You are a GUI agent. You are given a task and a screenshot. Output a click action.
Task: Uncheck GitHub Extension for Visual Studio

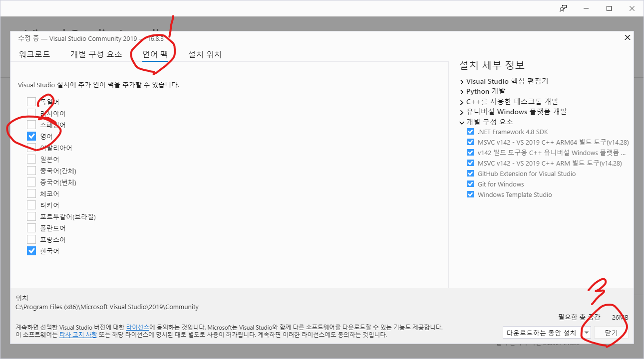470,174
